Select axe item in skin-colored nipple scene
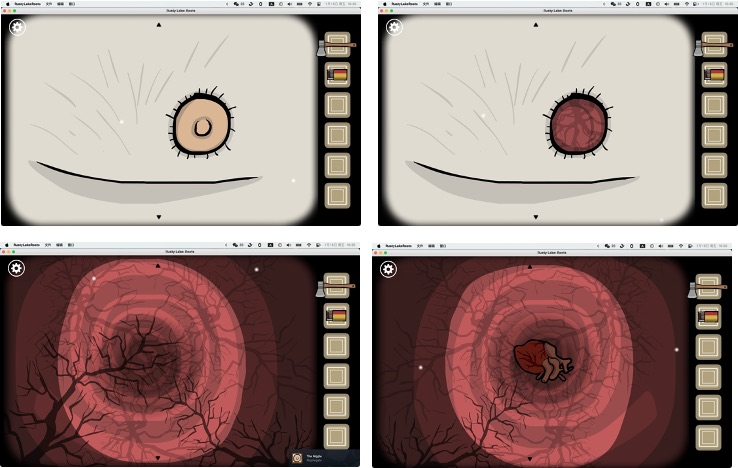This screenshot has width=738, height=468. click(337, 46)
